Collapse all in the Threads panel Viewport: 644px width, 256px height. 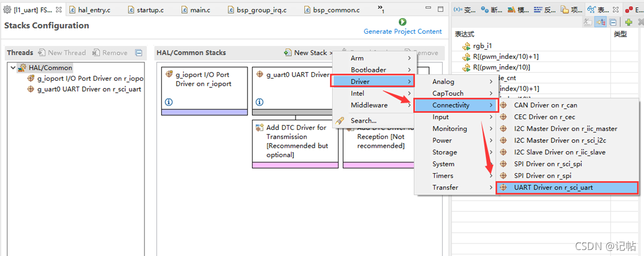pyautogui.click(x=139, y=52)
